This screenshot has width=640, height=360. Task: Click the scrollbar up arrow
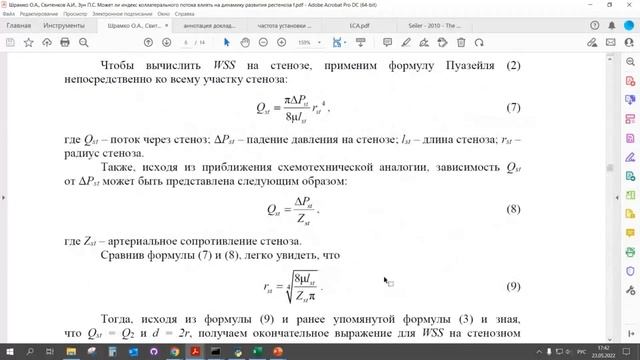610,59
